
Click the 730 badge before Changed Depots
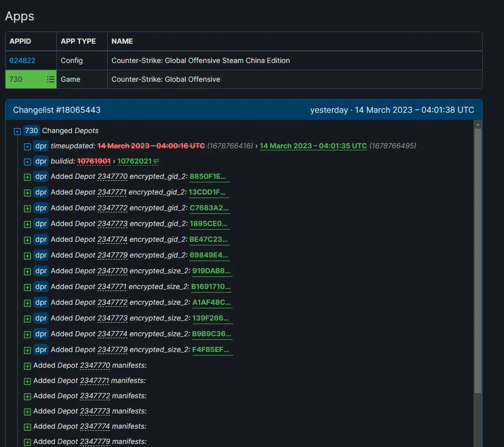tap(31, 131)
